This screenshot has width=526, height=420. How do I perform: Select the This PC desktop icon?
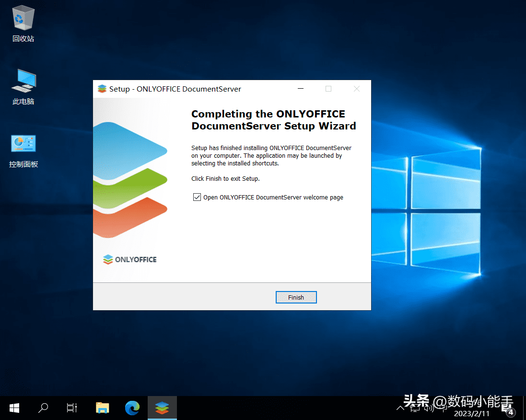(23, 86)
